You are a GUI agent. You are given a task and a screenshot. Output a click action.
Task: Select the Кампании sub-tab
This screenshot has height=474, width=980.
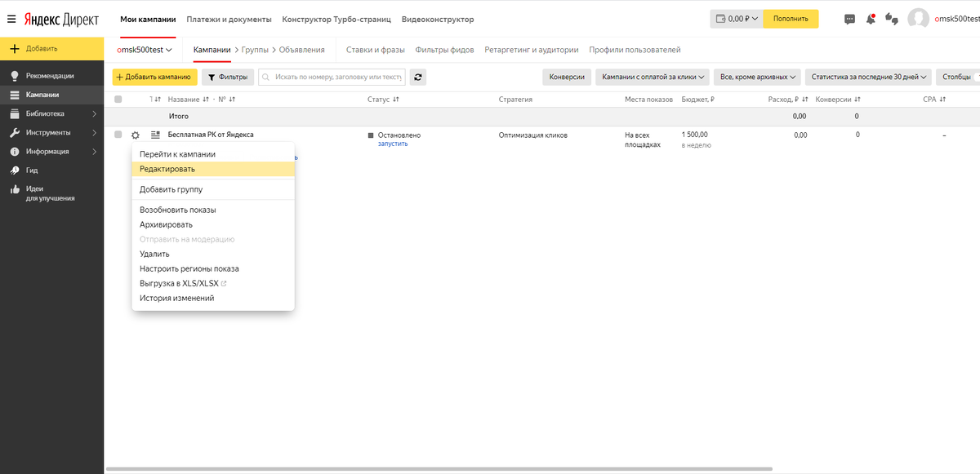pos(212,50)
